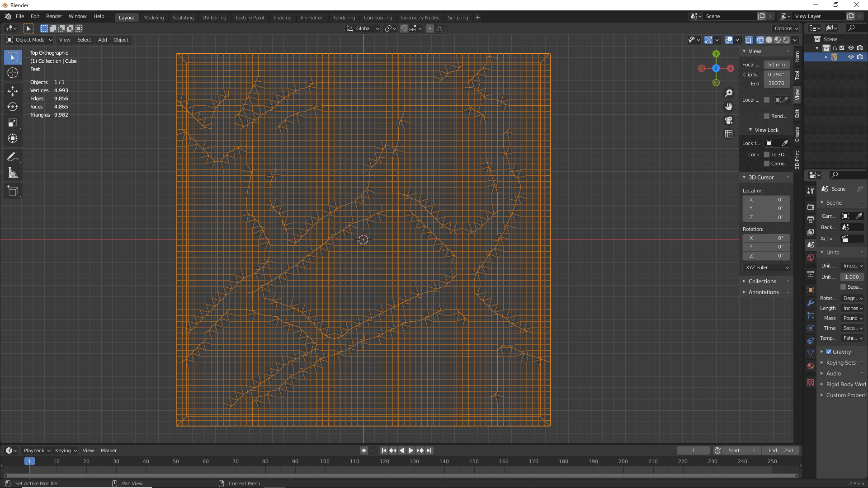Viewport: 868px width, 488px height.
Task: Open the Object properties tab icon
Action: click(x=811, y=290)
